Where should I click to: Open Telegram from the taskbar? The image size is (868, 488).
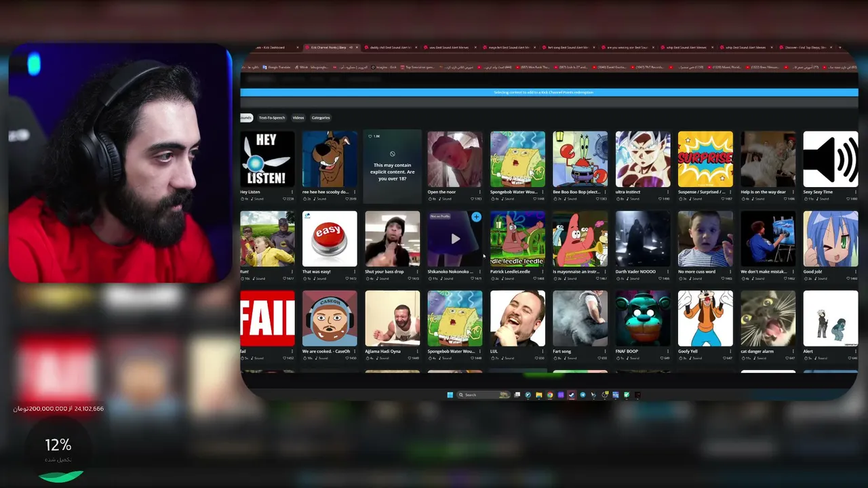pos(583,394)
